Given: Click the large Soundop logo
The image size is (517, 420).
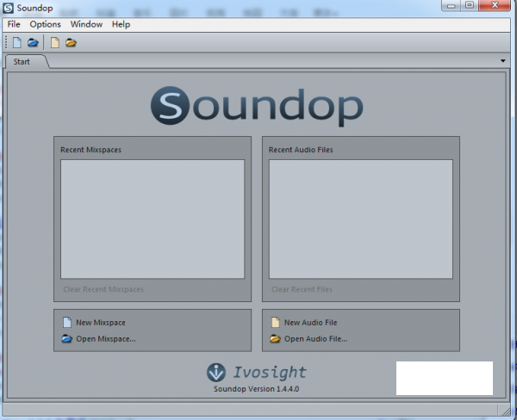Looking at the screenshot, I should pos(256,106).
